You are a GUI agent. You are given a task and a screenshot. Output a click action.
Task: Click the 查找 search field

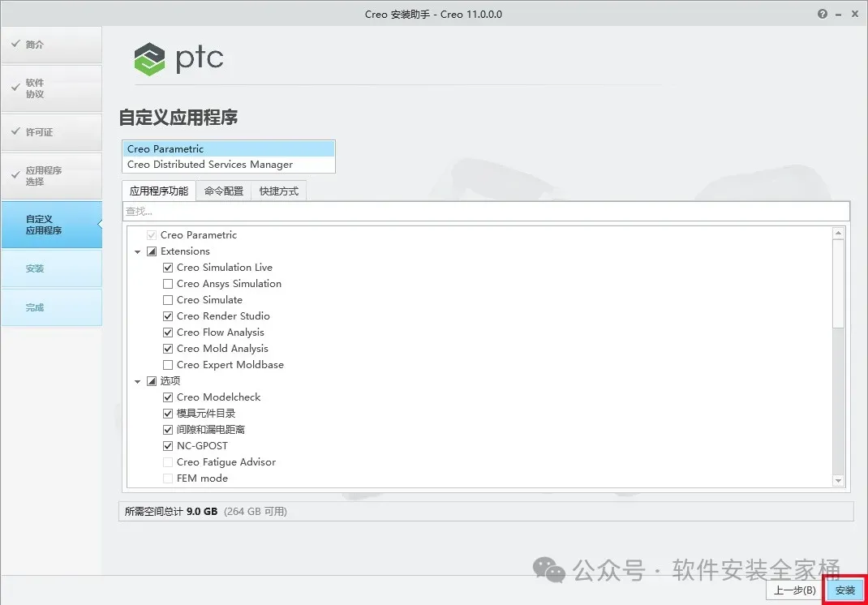tap(486, 212)
